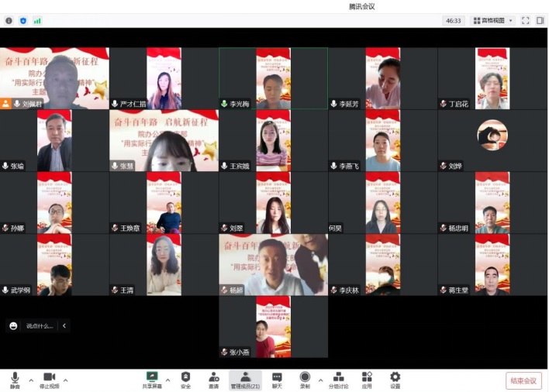Open 管理成员(21) participants panel
Viewport: 549px width, 392px height.
(x=245, y=380)
